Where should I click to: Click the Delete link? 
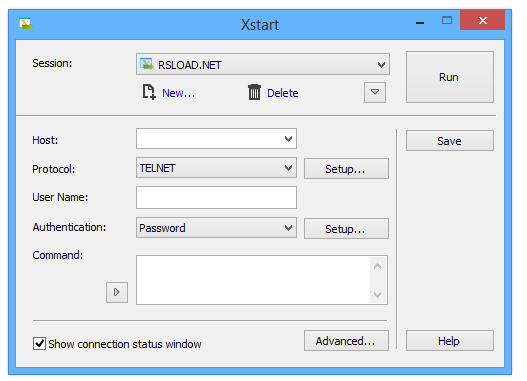283,93
